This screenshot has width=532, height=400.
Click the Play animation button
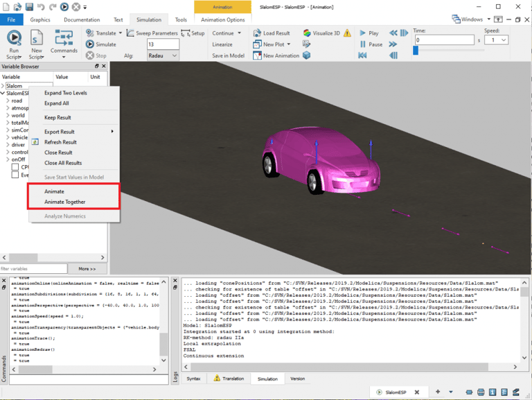(369, 33)
